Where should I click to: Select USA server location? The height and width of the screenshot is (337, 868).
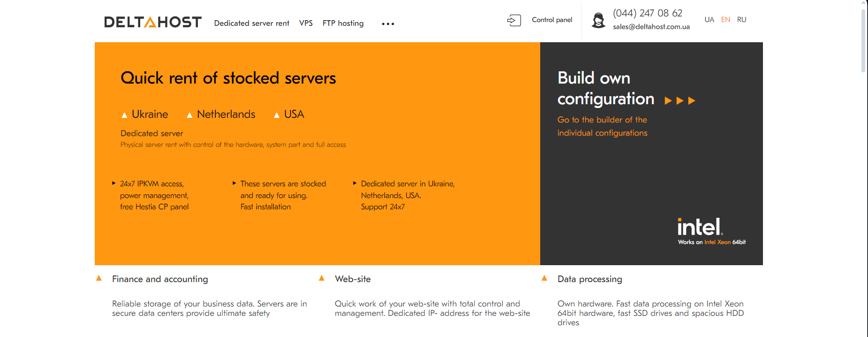click(x=294, y=114)
